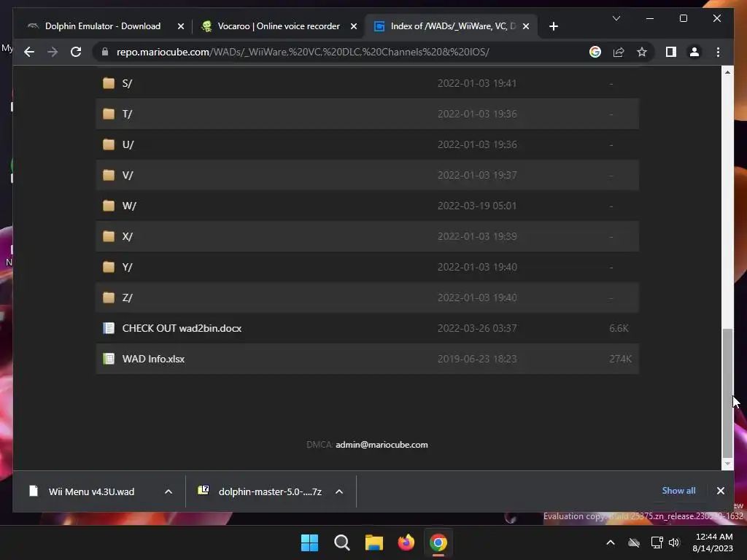Open downloaded Wii Menu v4.3U.wad

[x=90, y=491]
